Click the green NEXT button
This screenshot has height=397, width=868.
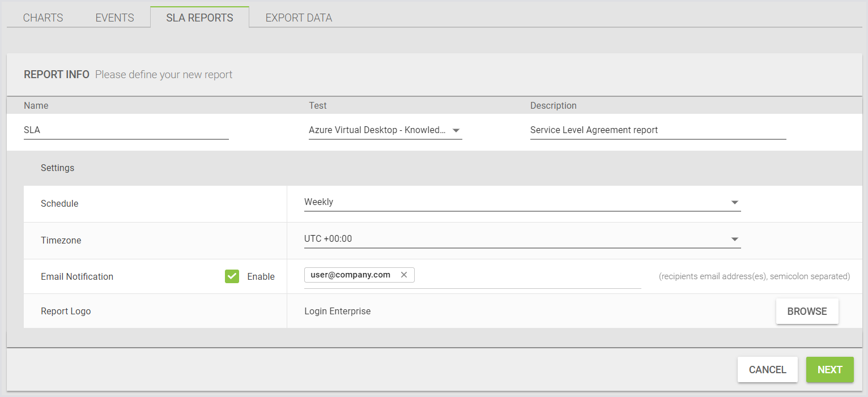pyautogui.click(x=829, y=370)
